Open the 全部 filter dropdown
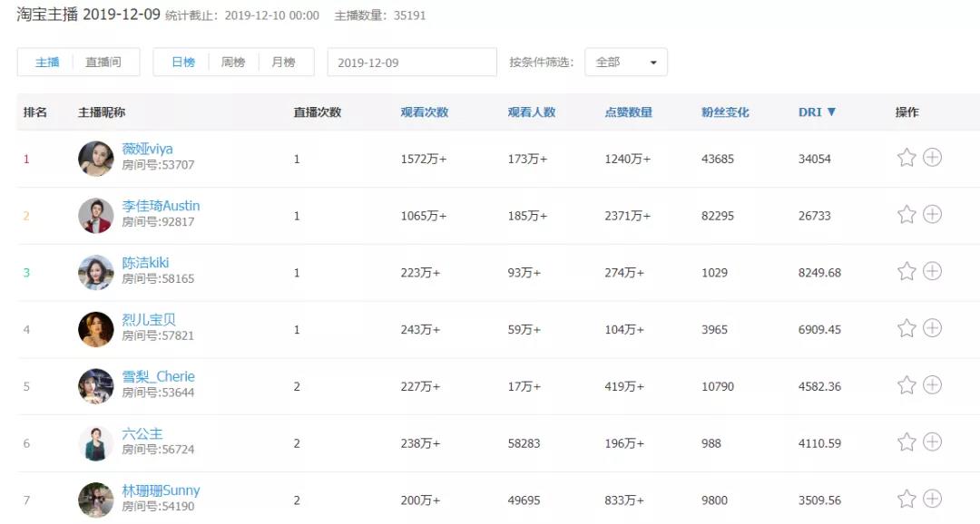The image size is (980, 524). coord(625,63)
